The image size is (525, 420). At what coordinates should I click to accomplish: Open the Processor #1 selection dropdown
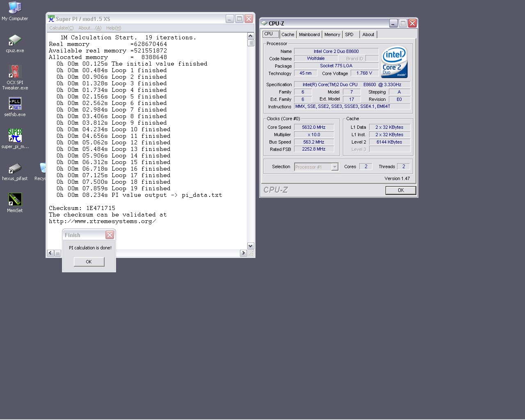point(316,167)
